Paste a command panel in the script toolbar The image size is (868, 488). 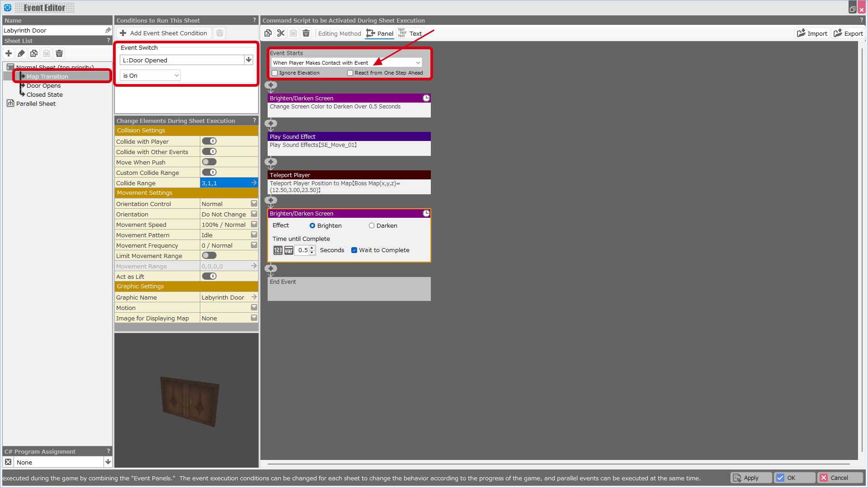pyautogui.click(x=293, y=33)
